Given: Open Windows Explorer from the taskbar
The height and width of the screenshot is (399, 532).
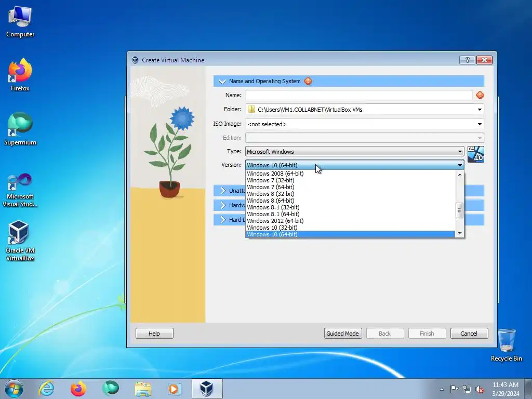Looking at the screenshot, I should pos(143,389).
